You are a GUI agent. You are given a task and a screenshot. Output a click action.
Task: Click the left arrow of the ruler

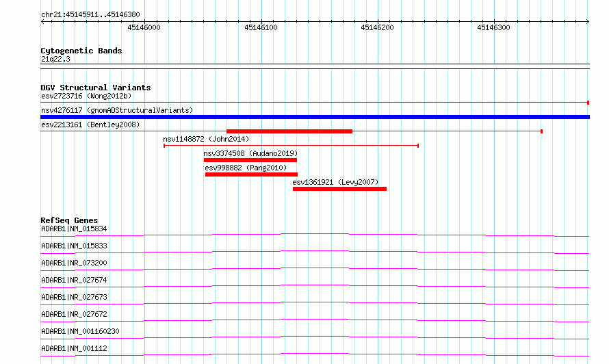point(42,22)
